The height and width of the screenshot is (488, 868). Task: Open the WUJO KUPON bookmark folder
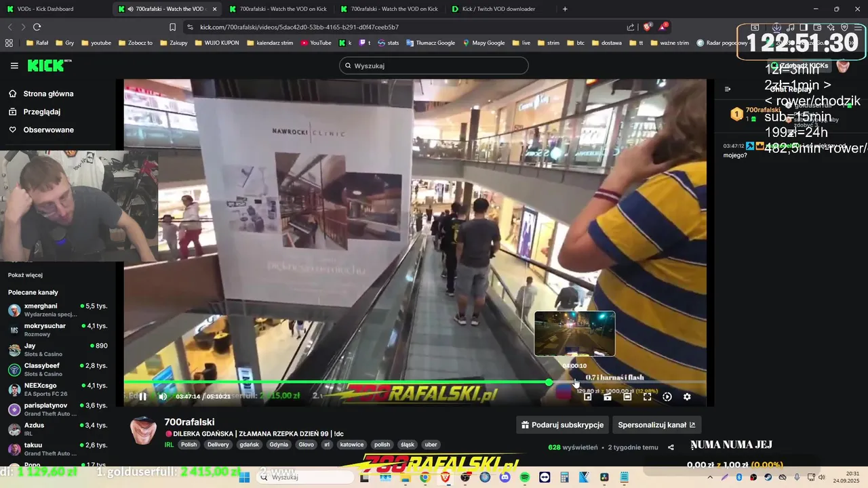coord(217,43)
